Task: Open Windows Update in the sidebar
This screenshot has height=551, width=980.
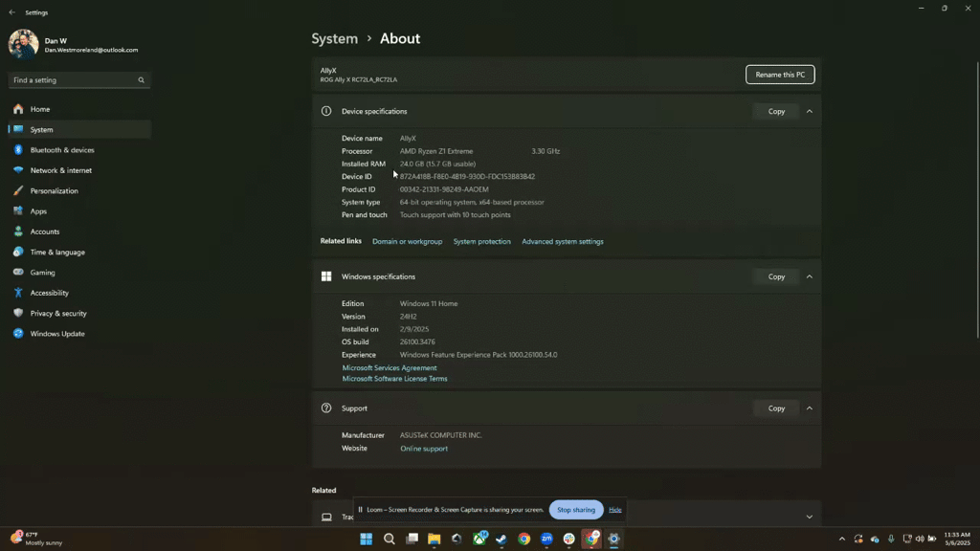Action: coord(57,334)
